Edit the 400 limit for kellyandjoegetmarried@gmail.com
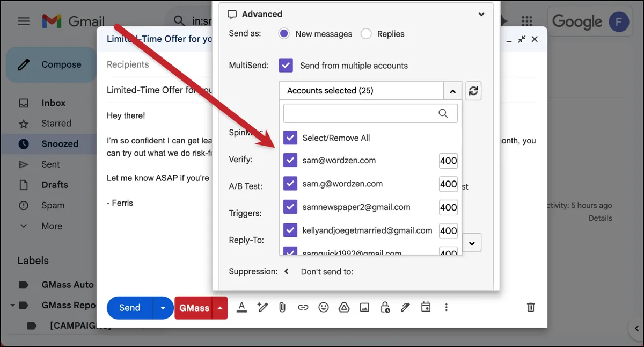This screenshot has width=644, height=347. 449,230
